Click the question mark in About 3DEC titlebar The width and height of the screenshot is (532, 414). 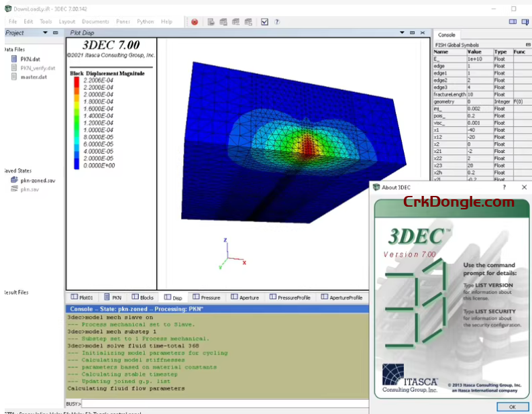[504, 187]
